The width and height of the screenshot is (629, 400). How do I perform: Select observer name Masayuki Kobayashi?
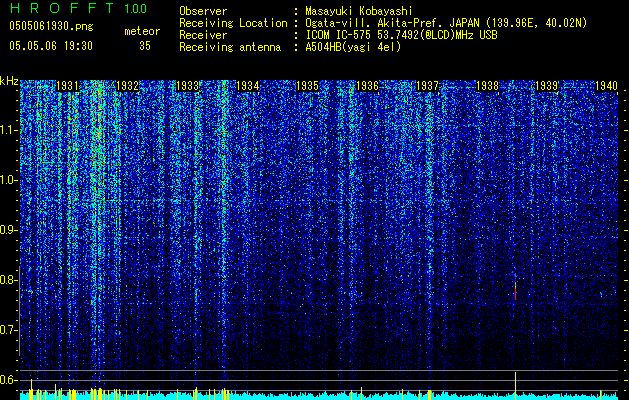coord(359,11)
